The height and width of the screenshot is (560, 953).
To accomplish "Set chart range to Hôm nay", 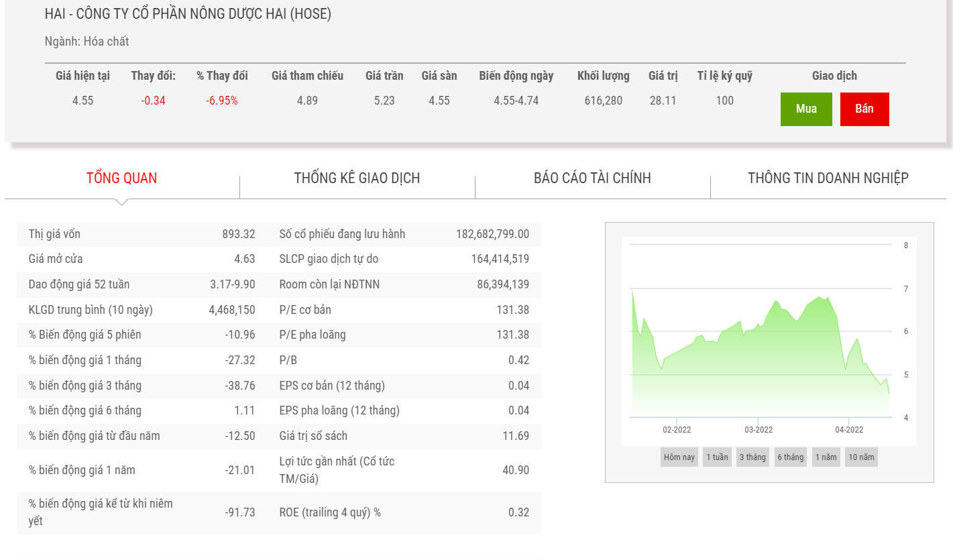I will coord(679,457).
